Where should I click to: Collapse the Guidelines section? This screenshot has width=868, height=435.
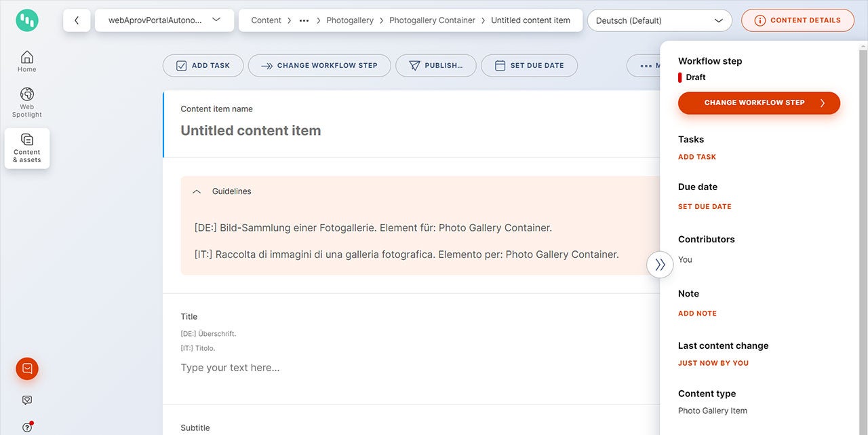197,191
